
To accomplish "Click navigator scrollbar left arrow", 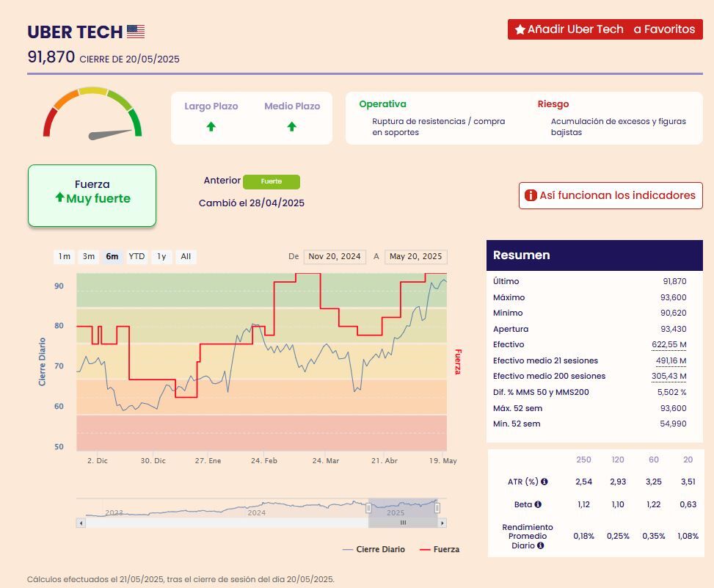I will 81,523.
